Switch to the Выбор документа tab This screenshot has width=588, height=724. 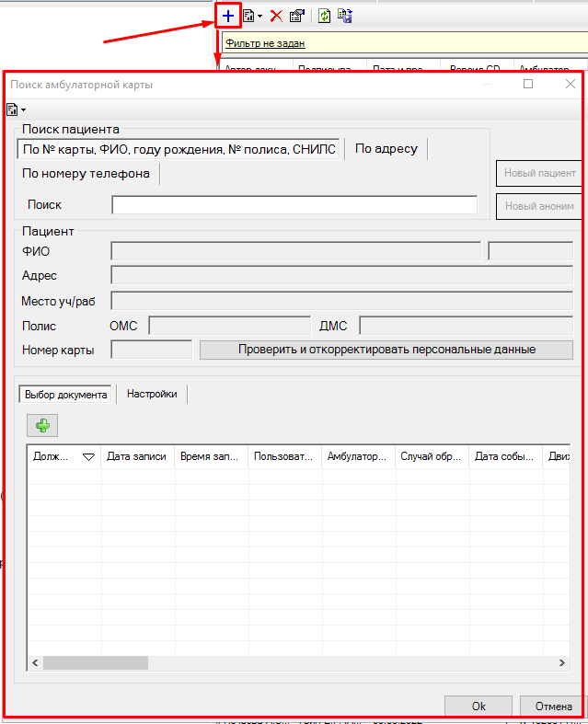click(x=65, y=394)
